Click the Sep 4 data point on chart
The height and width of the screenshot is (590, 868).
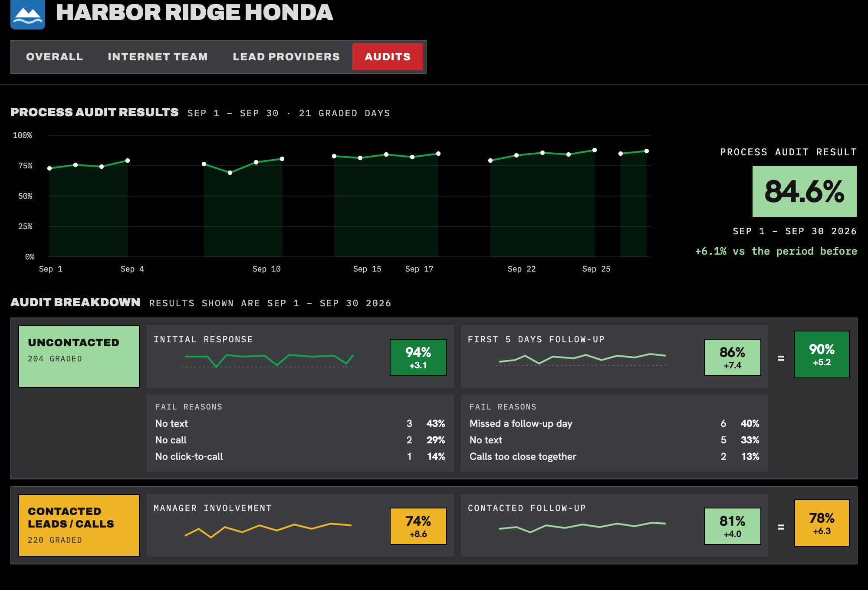(x=128, y=161)
